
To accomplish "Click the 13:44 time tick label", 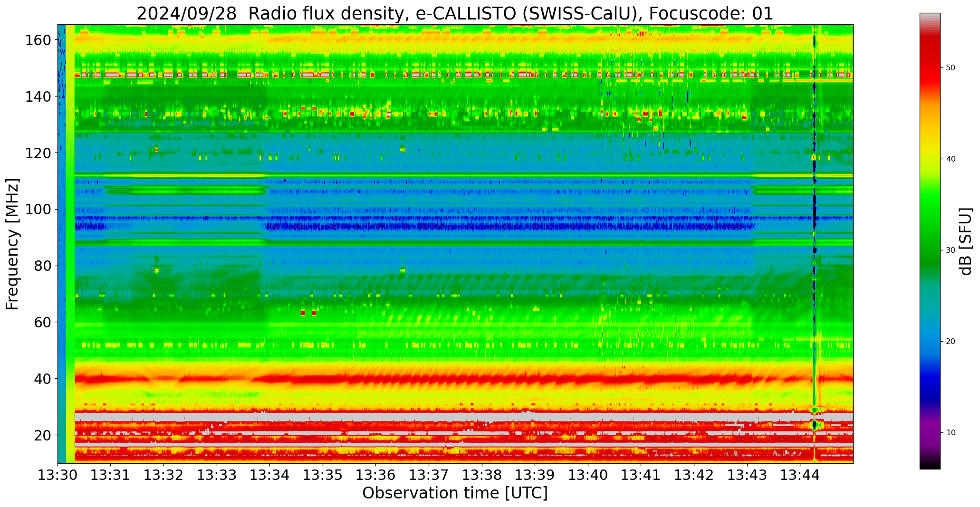I will click(x=800, y=476).
